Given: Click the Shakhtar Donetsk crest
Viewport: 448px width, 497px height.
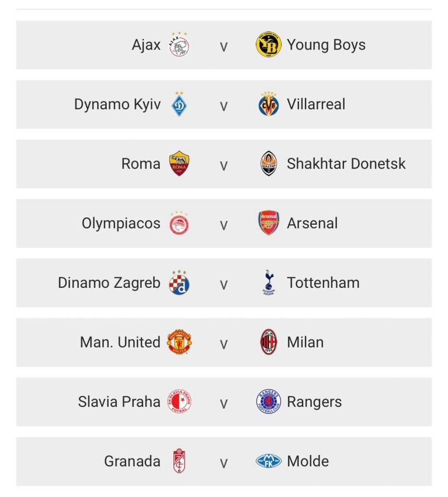Looking at the screenshot, I should click(268, 164).
